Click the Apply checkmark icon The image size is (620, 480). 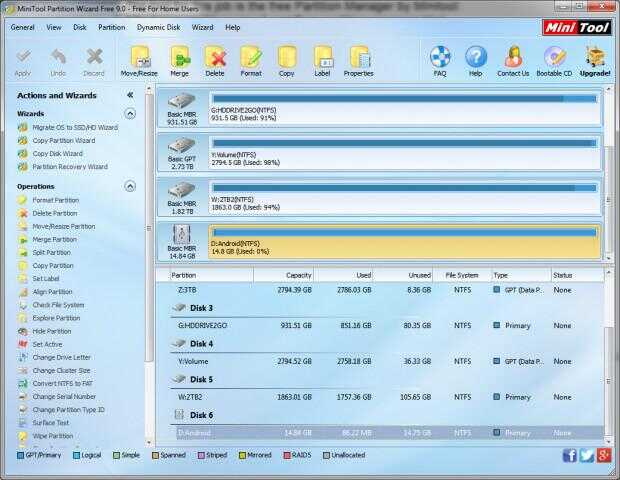click(23, 57)
